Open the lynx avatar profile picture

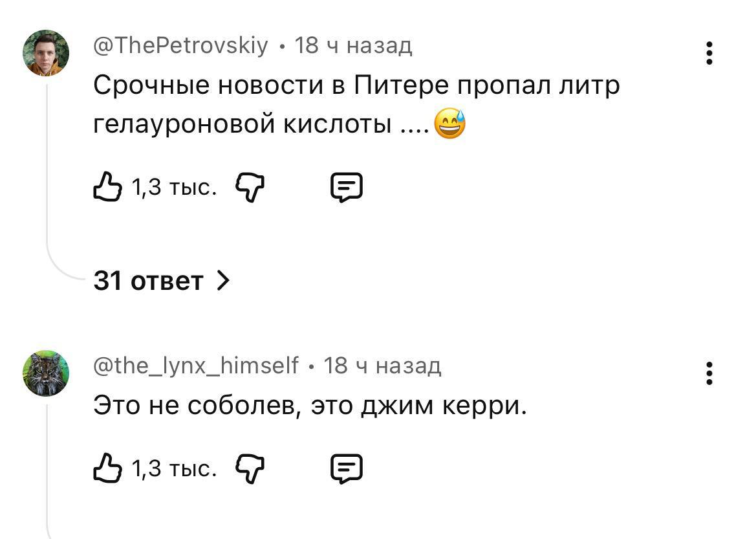pos(46,373)
